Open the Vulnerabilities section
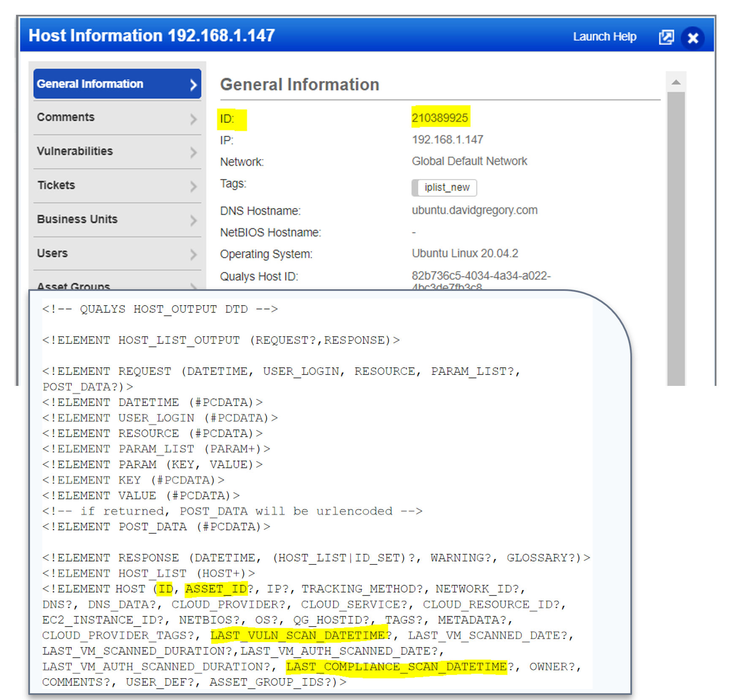Viewport: 738px width, 700px height. pos(117,152)
